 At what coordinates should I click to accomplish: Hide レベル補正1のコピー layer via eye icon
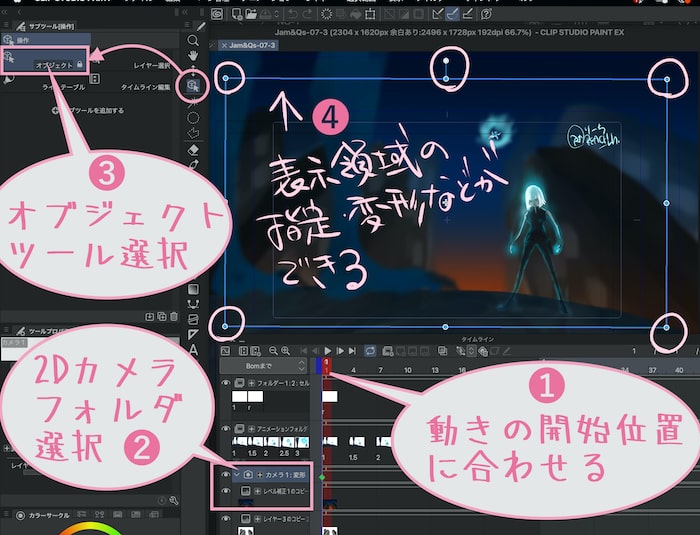(225, 491)
